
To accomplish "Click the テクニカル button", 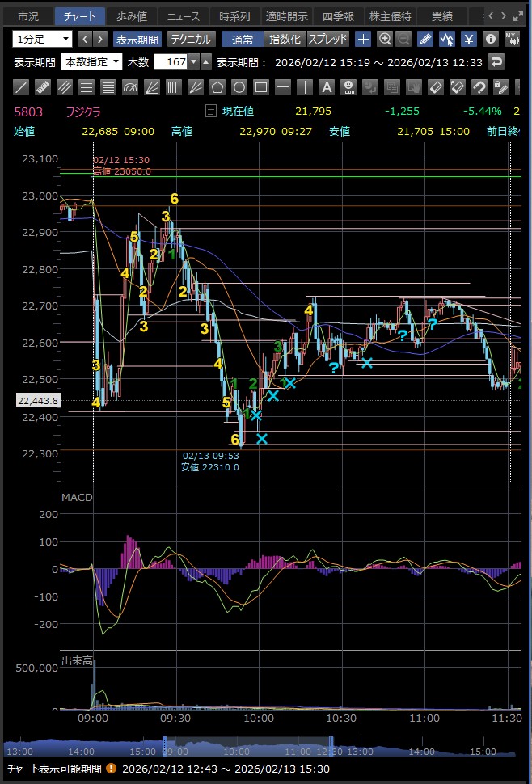I will 191,39.
